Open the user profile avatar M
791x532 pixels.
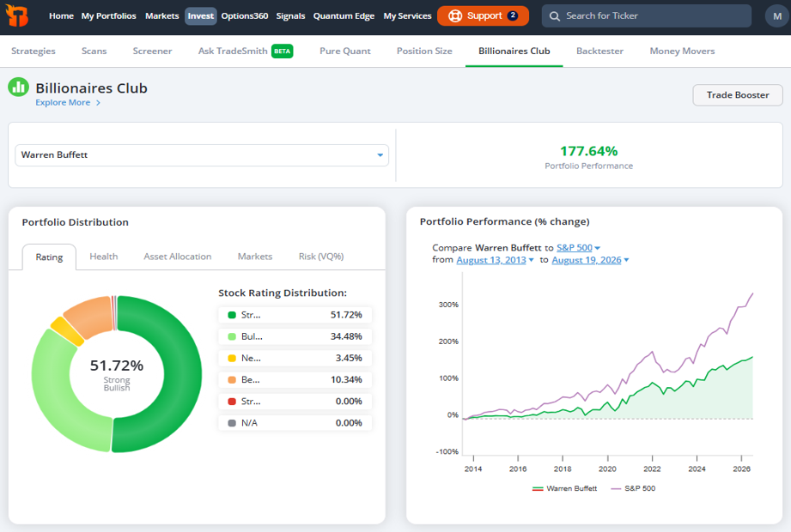[777, 16]
